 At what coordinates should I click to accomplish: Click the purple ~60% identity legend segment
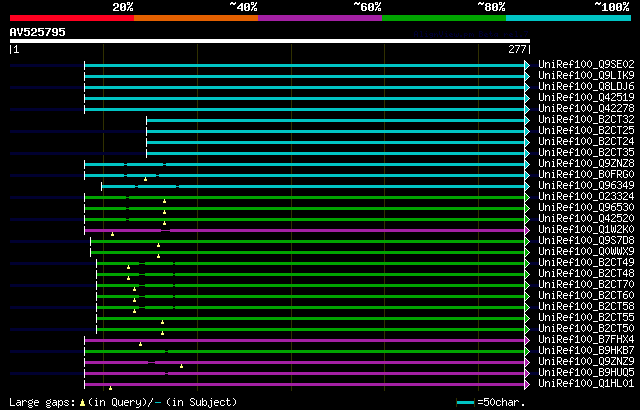click(x=320, y=18)
